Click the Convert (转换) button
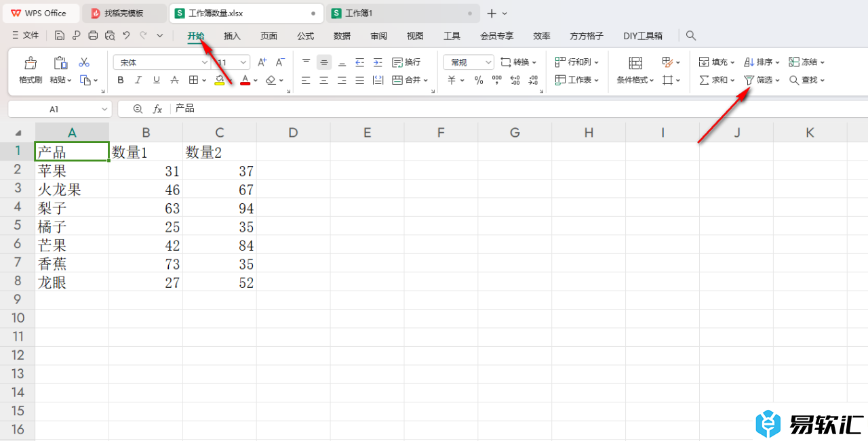Screen dimensions: 868x441 pyautogui.click(x=519, y=62)
